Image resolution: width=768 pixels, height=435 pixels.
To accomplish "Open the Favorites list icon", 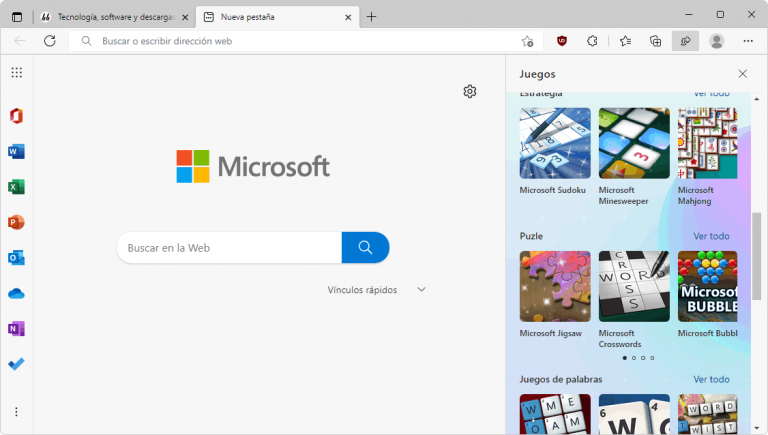I will coord(625,41).
